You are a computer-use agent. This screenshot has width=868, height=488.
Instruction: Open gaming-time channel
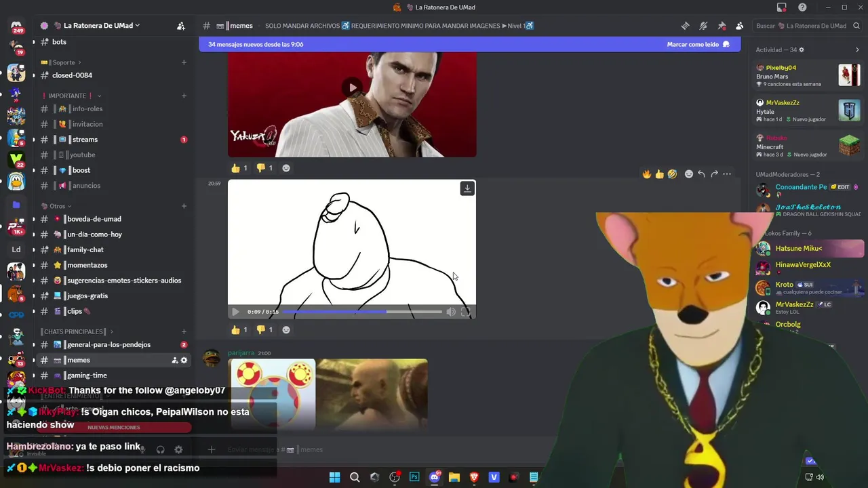point(114,375)
